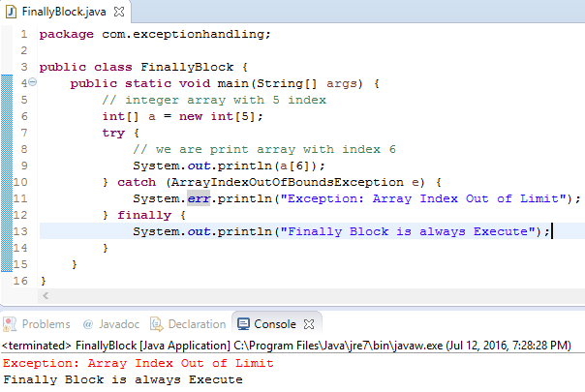Screen dimensions: 585x392
Task: Click the 'finally' keyword on line 12
Action: 144,215
